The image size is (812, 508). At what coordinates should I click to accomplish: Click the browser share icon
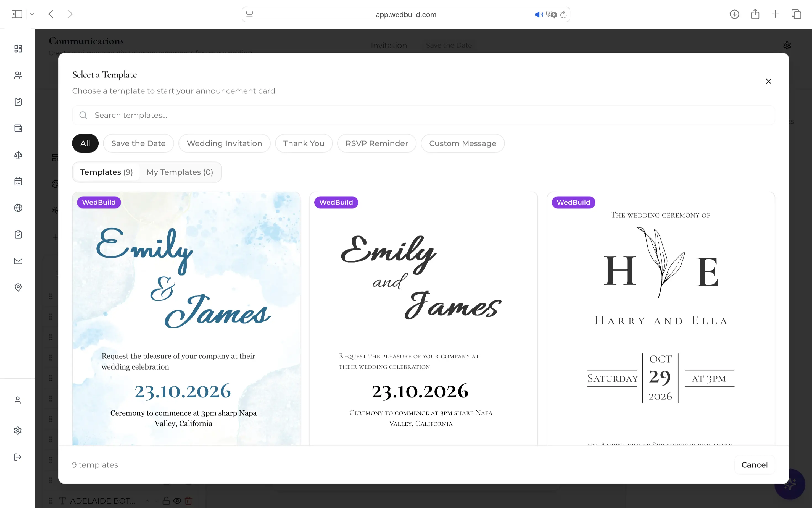click(x=755, y=14)
